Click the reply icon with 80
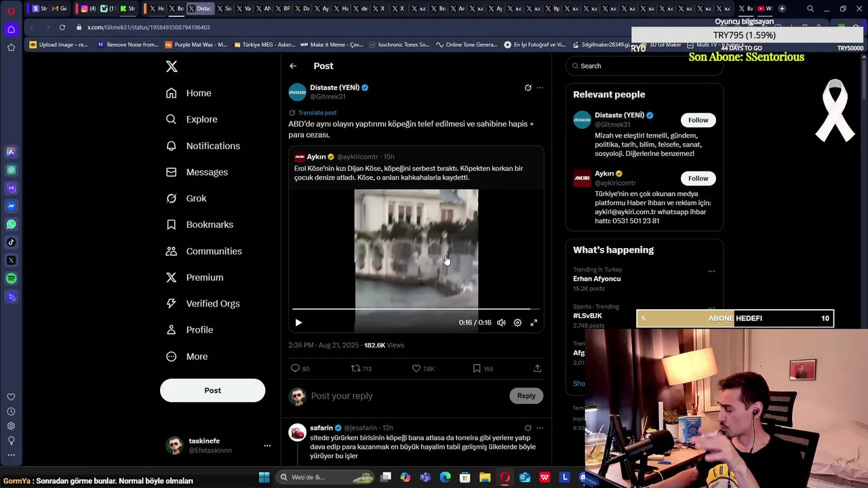Image resolution: width=868 pixels, height=488 pixels. coord(295,368)
